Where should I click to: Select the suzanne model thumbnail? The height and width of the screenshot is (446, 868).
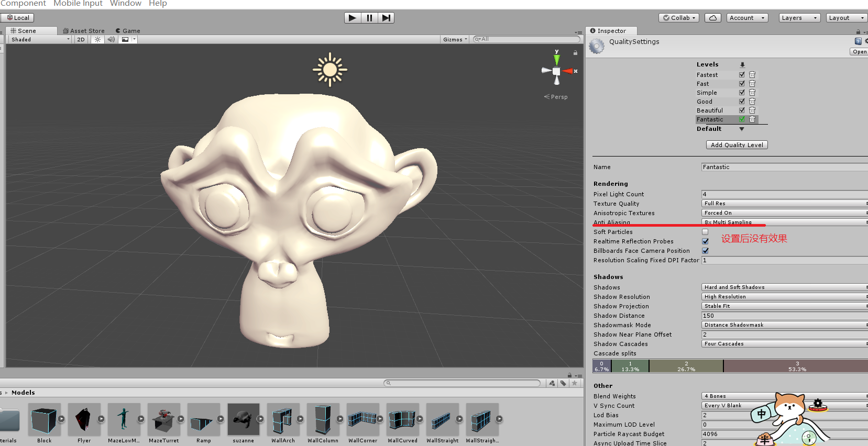click(244, 419)
